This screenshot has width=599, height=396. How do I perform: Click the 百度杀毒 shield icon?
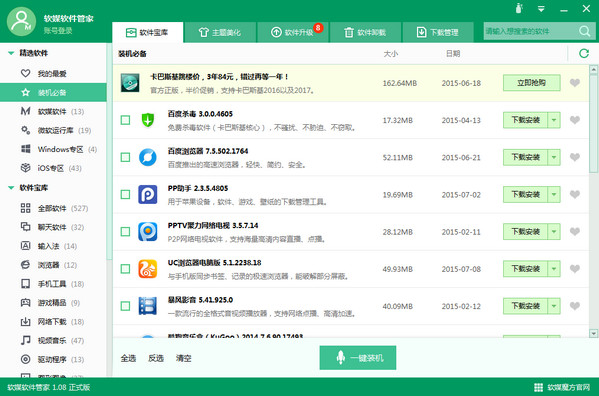[148, 120]
